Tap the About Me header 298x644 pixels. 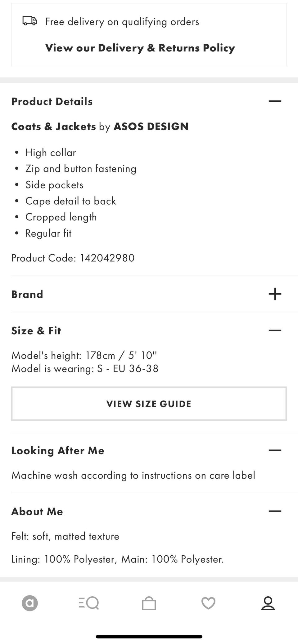(x=37, y=512)
